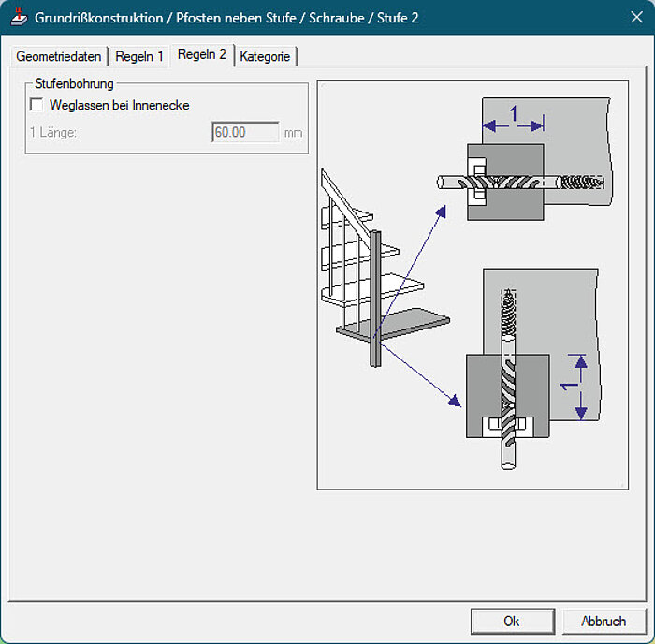This screenshot has width=655, height=644.
Task: Cancel using the Abbruch button
Action: tap(604, 621)
